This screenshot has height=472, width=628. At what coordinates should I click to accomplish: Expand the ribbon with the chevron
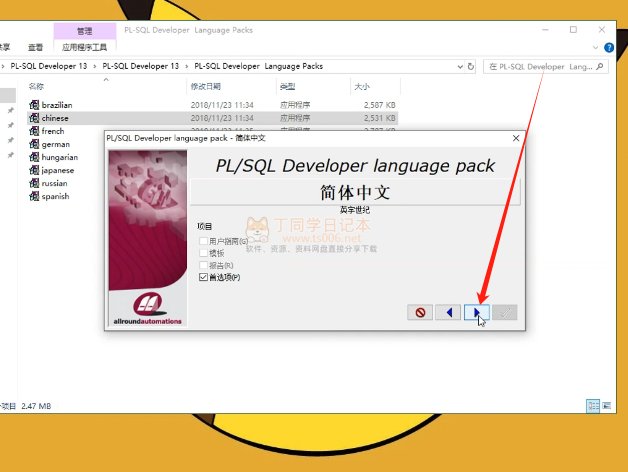pyautogui.click(x=595, y=48)
